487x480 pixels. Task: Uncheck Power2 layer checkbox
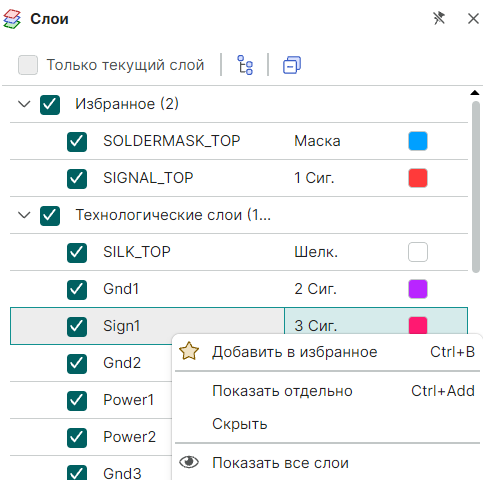[x=77, y=438]
